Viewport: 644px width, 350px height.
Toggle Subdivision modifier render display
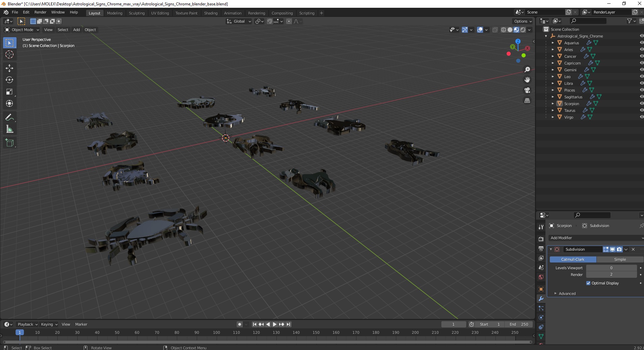619,249
